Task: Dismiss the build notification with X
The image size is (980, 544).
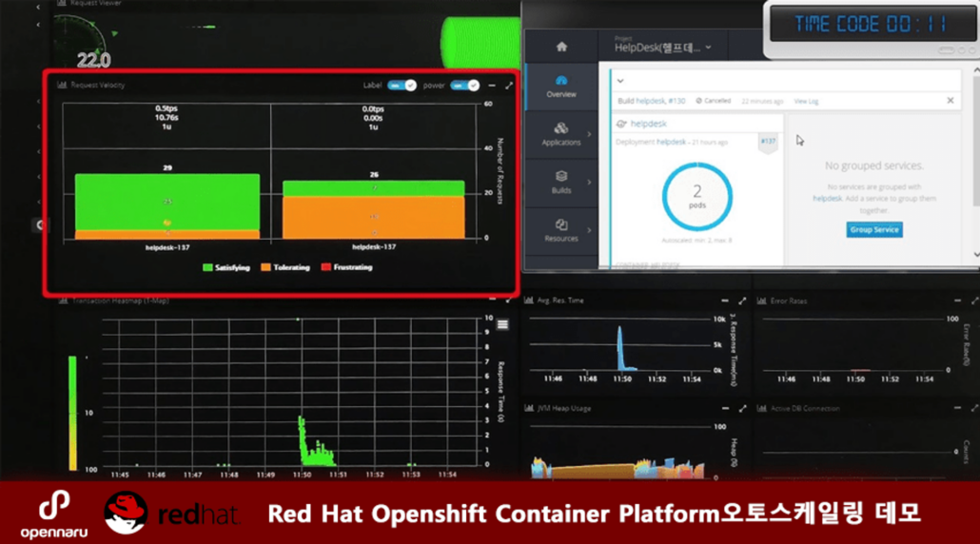Action: pos(950,101)
